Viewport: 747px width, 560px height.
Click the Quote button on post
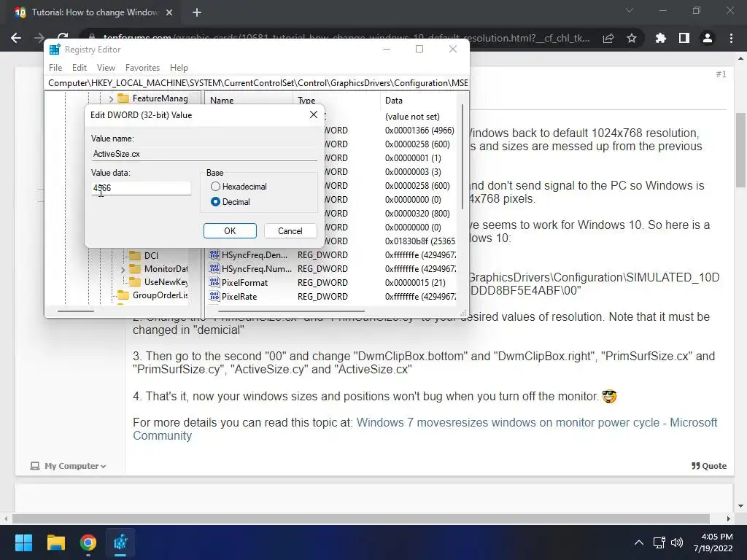coord(709,466)
